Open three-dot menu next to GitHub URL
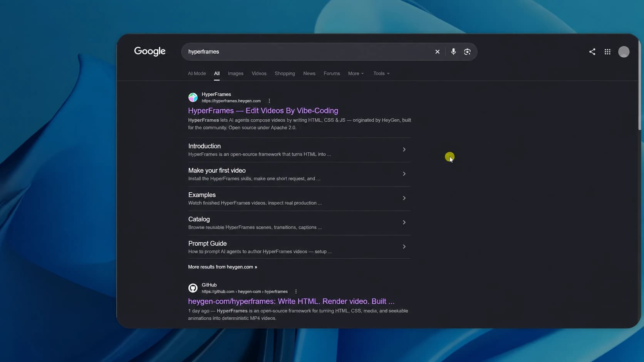The image size is (644, 362). pyautogui.click(x=296, y=292)
